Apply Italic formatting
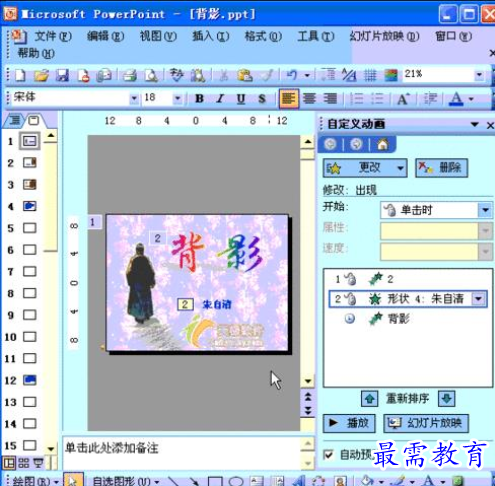Viewport: 495px width, 486px height. point(220,99)
